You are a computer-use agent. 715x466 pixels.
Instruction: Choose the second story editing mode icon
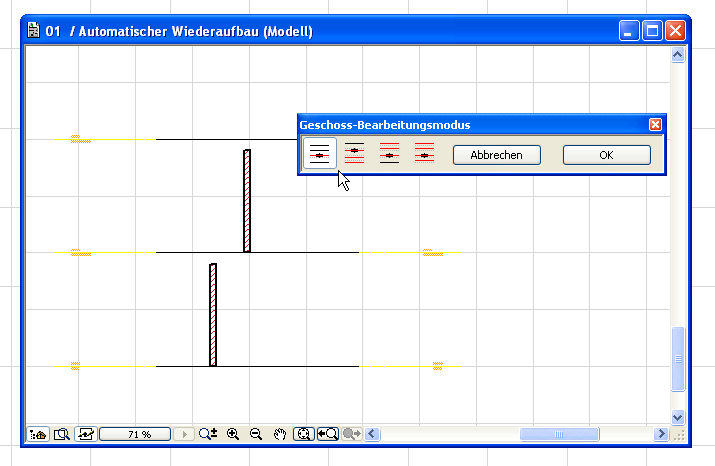point(354,153)
